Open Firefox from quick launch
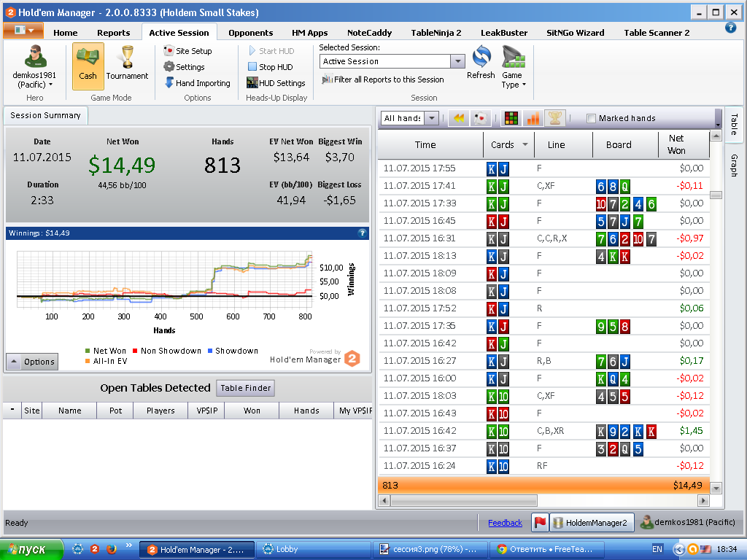 [x=112, y=549]
